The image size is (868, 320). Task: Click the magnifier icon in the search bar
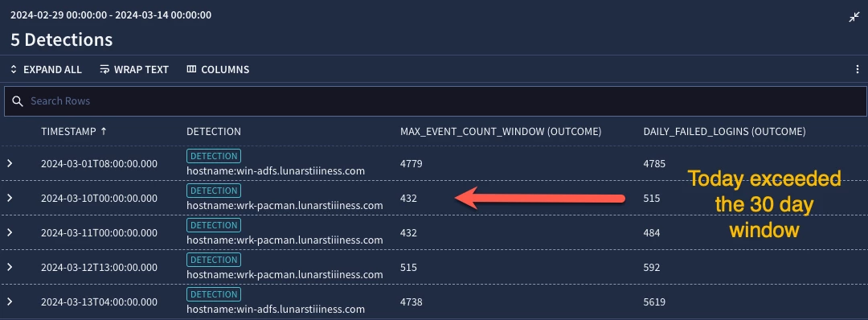coord(18,101)
